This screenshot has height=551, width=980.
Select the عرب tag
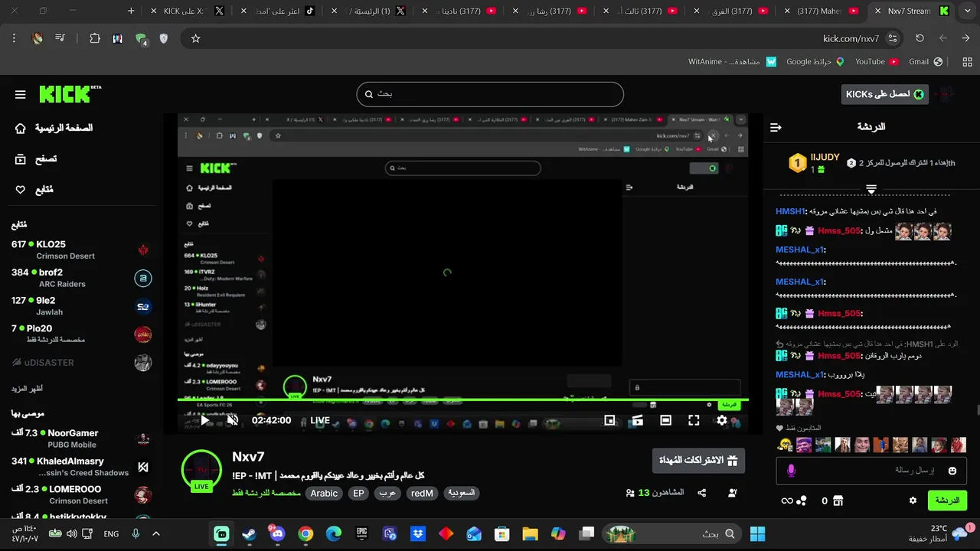388,494
